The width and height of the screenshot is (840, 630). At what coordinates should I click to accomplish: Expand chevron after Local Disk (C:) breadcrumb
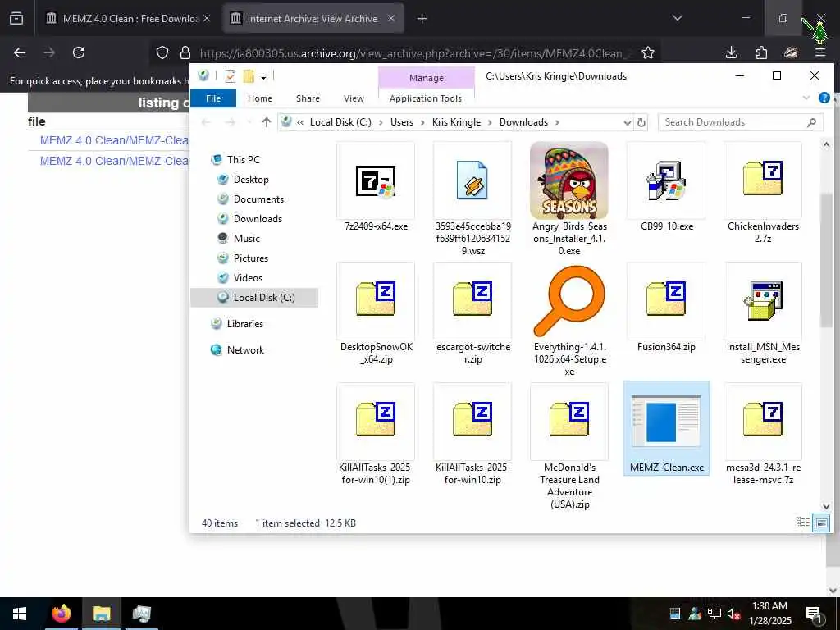tap(381, 122)
